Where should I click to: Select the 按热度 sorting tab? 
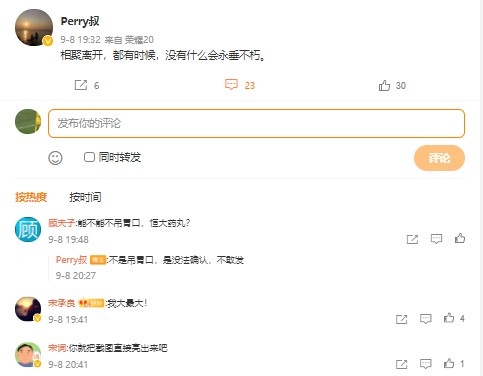(x=31, y=197)
